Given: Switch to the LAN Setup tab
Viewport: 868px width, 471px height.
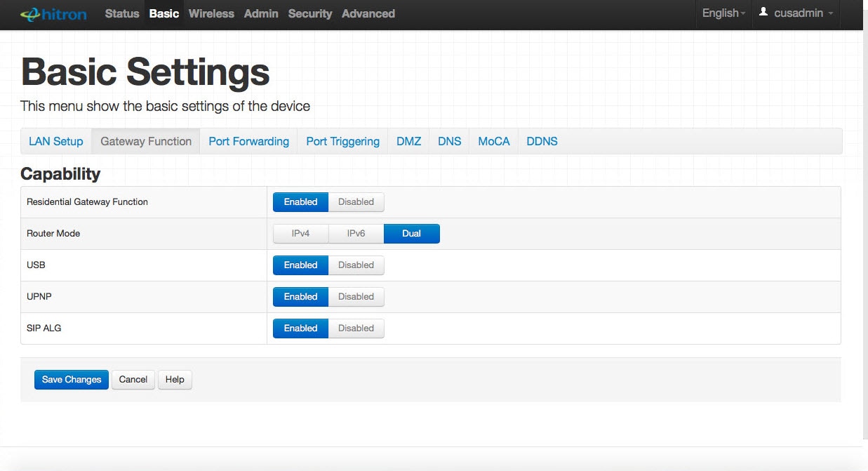Looking at the screenshot, I should tap(56, 141).
